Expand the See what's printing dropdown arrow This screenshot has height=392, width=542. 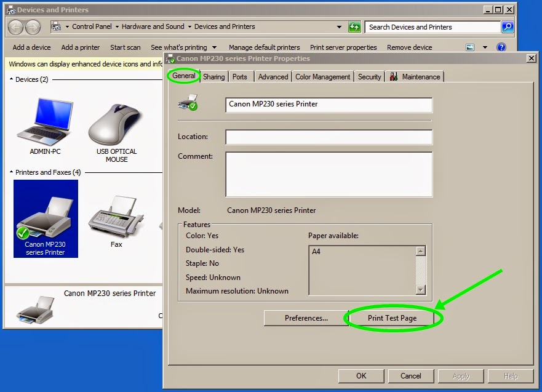point(214,47)
